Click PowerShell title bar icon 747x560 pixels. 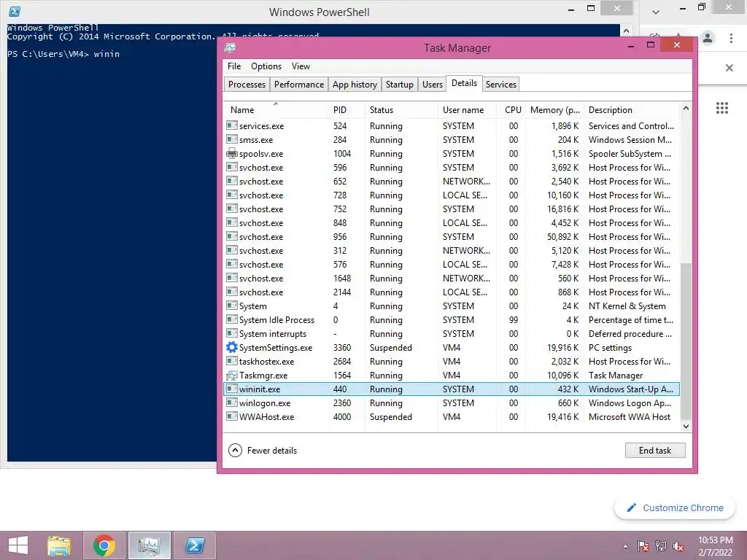[15, 12]
